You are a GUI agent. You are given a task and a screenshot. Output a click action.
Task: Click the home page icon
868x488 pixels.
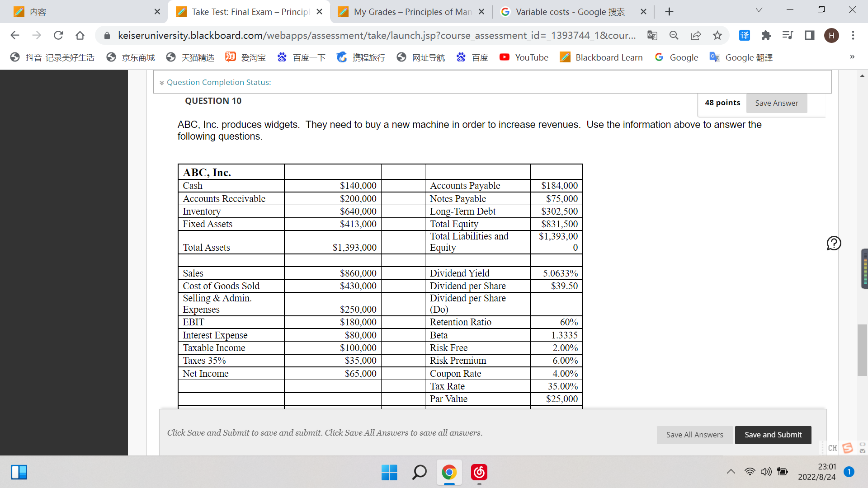point(80,35)
